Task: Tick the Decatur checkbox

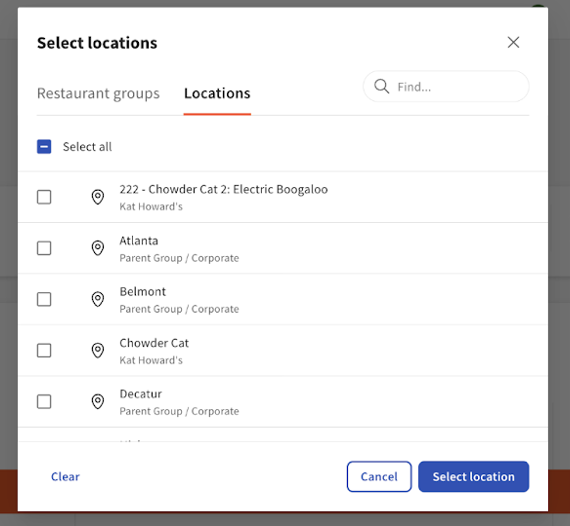Action: click(44, 402)
